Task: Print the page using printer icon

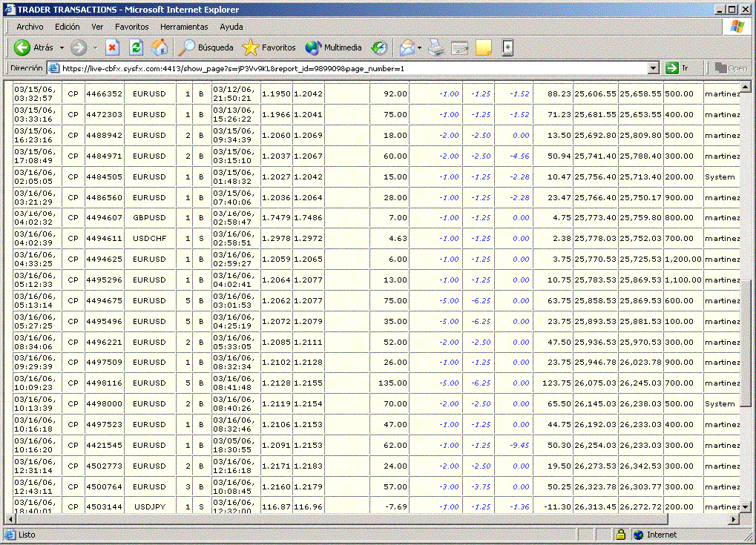Action: pos(436,47)
